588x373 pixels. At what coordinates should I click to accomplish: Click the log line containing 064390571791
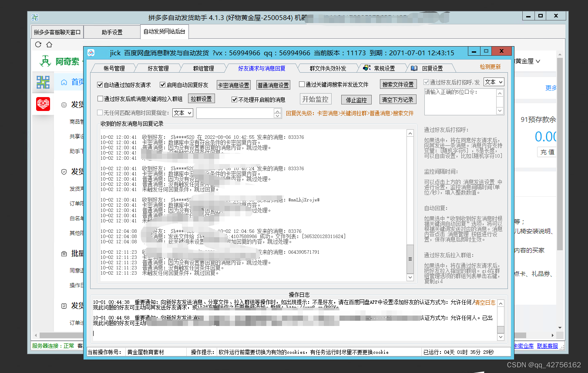pyautogui.click(x=210, y=252)
